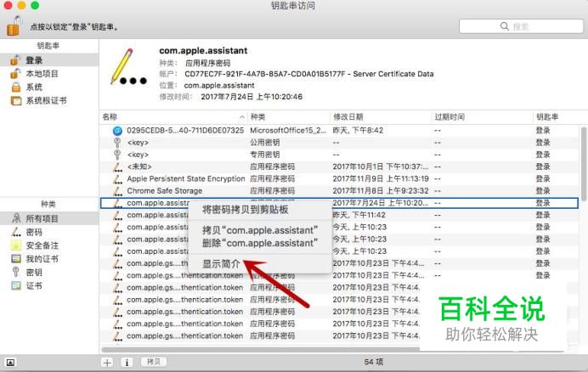Click key icon of 公用密钥 row
The image size is (588, 372).
(x=117, y=143)
